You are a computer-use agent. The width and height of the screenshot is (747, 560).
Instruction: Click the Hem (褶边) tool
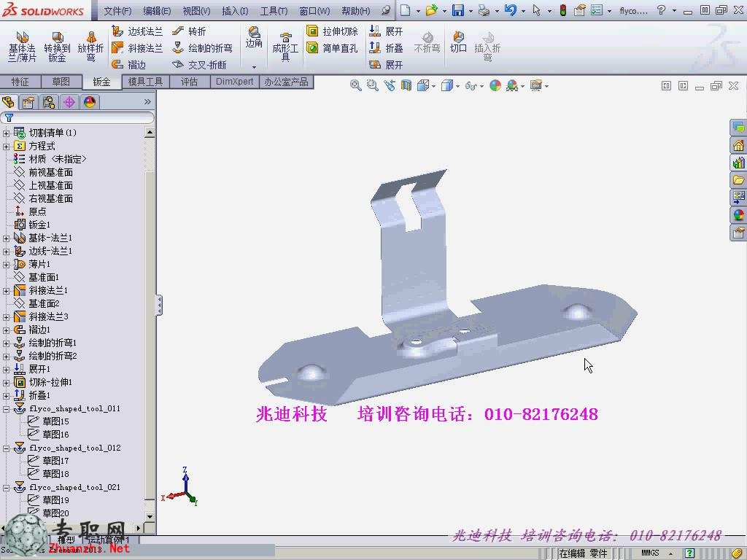[128, 64]
